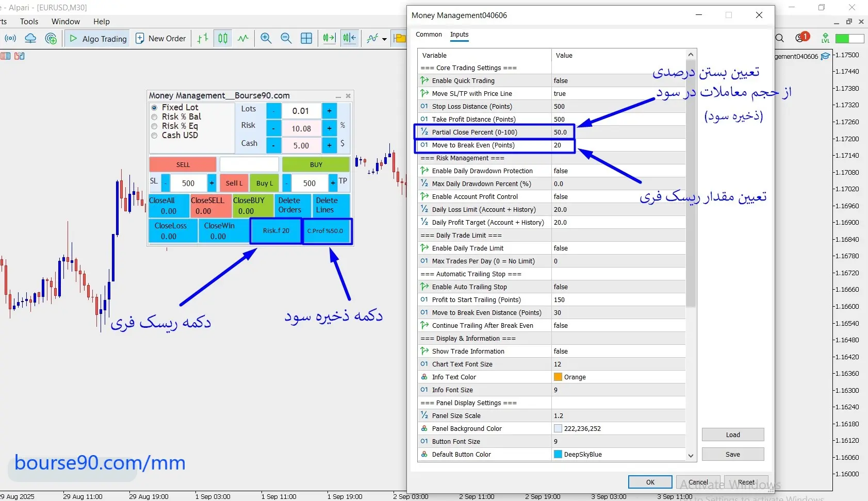868x501 pixels.
Task: Open the indicators dropdown arrow in toolbar
Action: [x=384, y=39]
